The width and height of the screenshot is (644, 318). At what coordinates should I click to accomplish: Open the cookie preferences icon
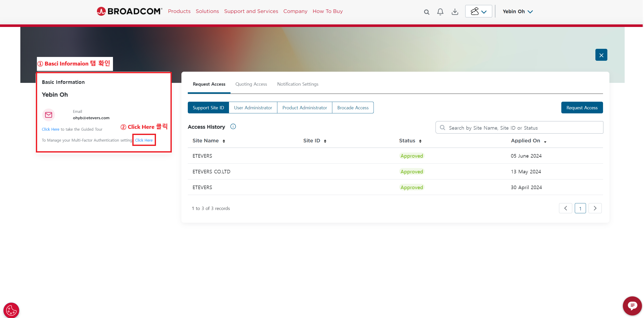coord(11,310)
